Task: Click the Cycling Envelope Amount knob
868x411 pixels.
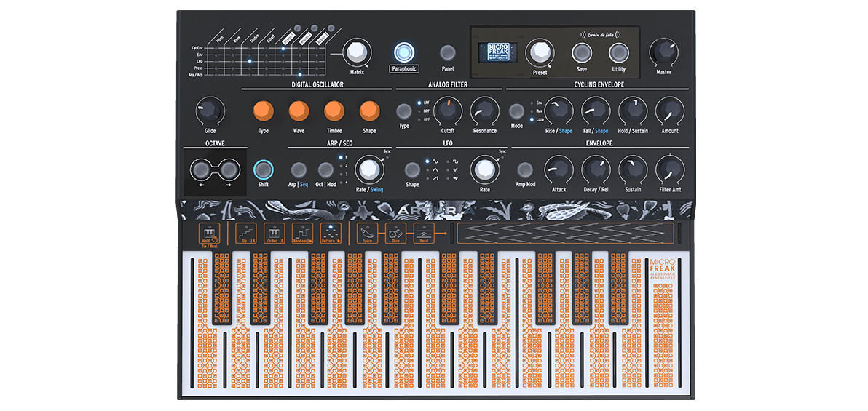Action: coord(670,111)
